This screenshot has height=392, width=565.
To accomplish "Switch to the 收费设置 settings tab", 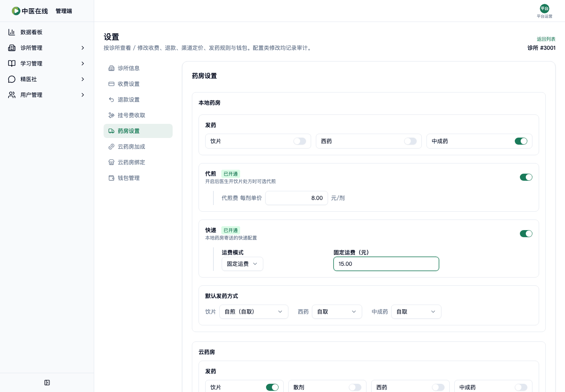I will [x=138, y=84].
